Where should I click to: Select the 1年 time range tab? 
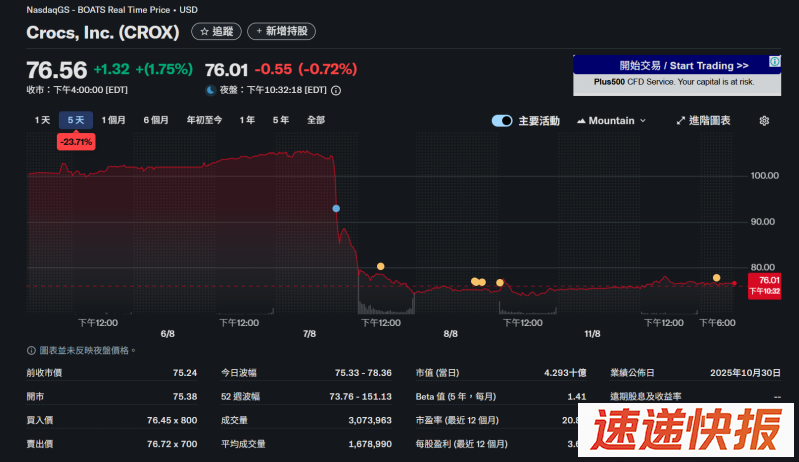pos(247,120)
